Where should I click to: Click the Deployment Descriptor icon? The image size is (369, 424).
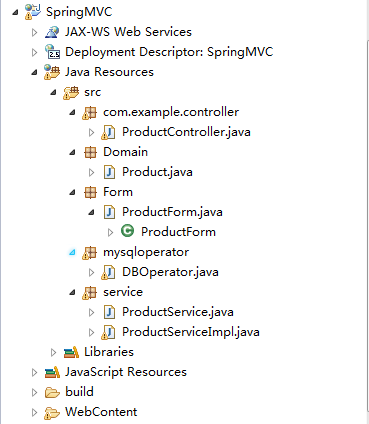tap(52, 52)
